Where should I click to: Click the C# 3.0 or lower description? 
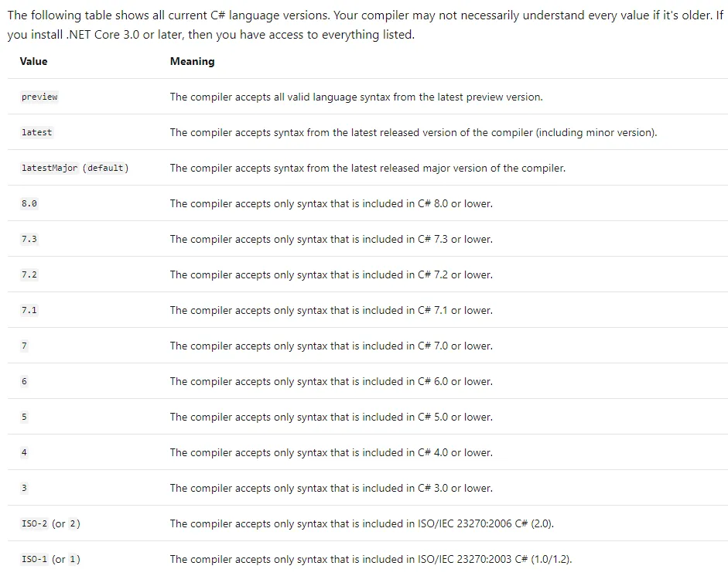(331, 488)
